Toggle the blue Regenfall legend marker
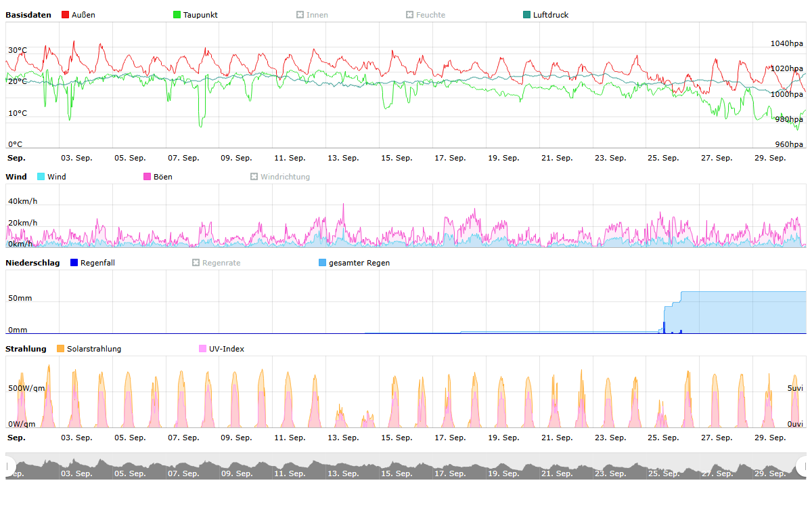Image resolution: width=812 pixels, height=508 pixels. click(74, 263)
